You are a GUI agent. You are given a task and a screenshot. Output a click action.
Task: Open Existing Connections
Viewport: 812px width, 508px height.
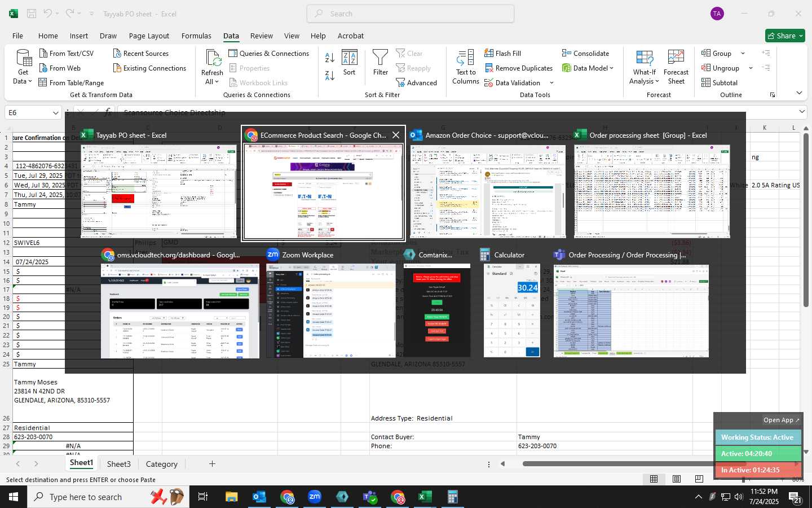tap(149, 68)
